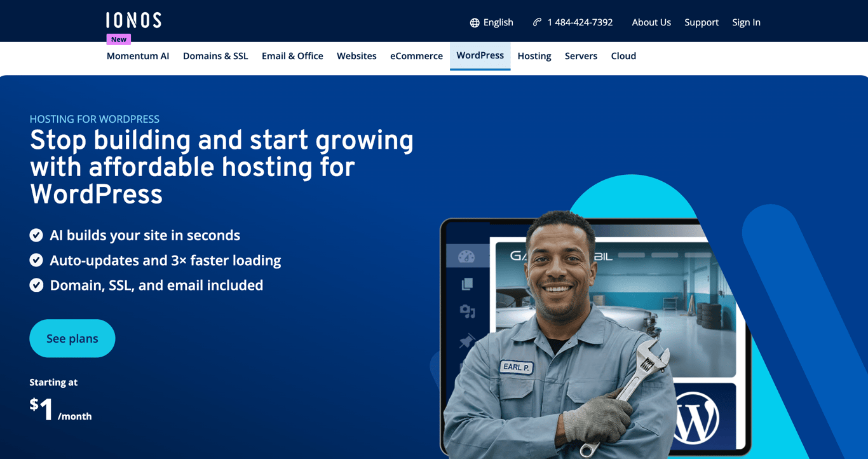Click checkmark icon beside AI builds your site
The image size is (868, 459).
(36, 235)
